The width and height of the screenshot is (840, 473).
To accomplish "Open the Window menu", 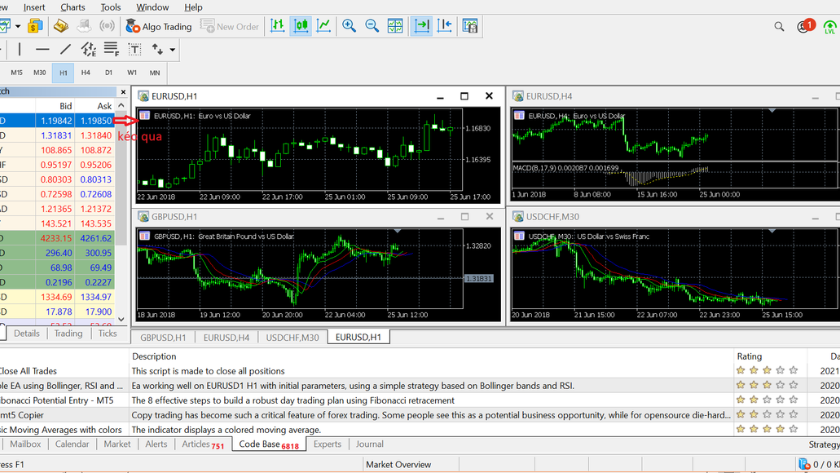I will tap(152, 7).
